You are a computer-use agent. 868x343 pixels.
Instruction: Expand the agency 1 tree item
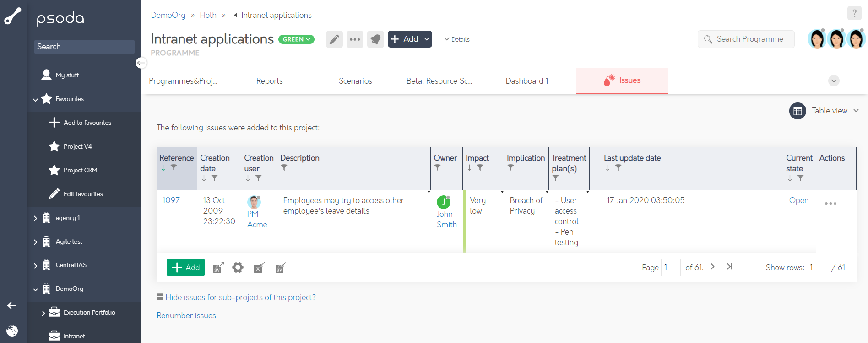pyautogui.click(x=36, y=218)
